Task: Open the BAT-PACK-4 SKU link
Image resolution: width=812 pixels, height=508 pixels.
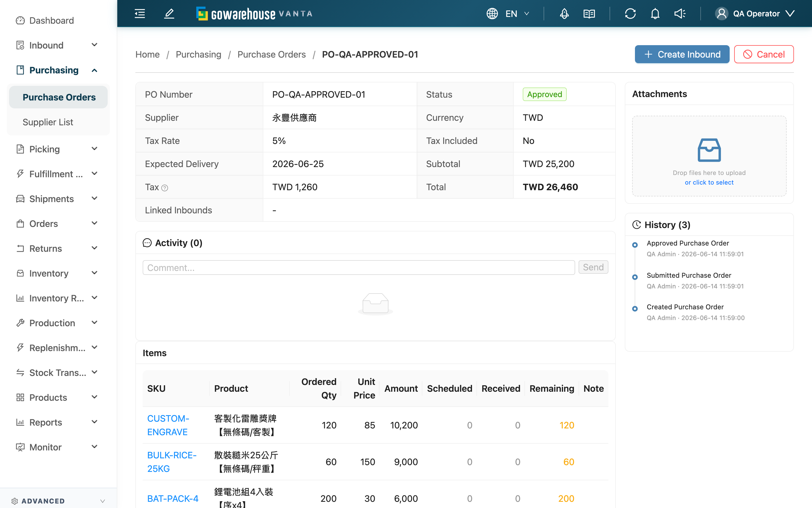Action: tap(173, 498)
